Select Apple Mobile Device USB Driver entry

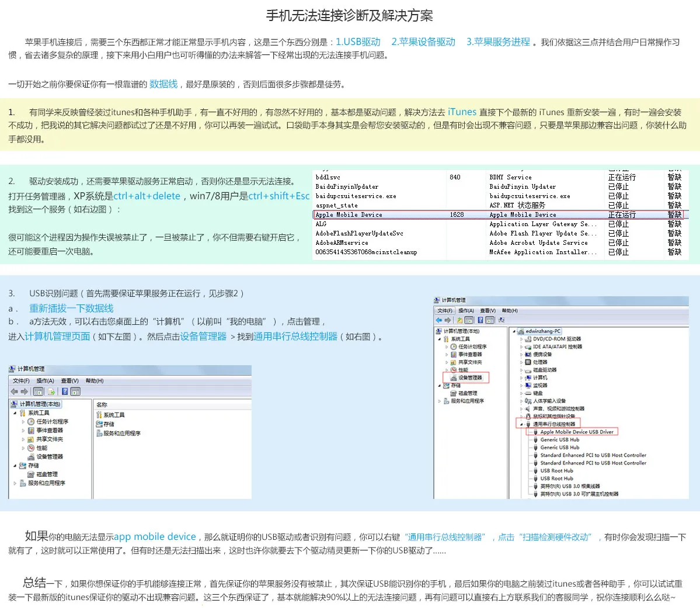pyautogui.click(x=578, y=432)
